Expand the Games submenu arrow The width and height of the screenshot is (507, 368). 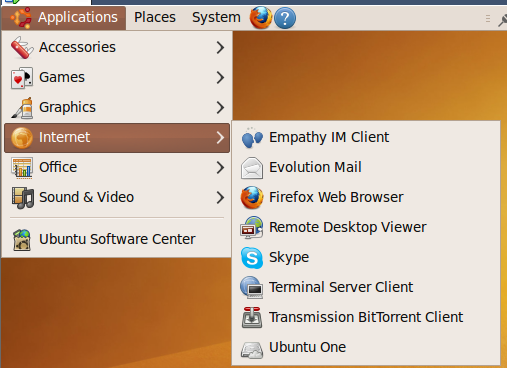[x=220, y=78]
